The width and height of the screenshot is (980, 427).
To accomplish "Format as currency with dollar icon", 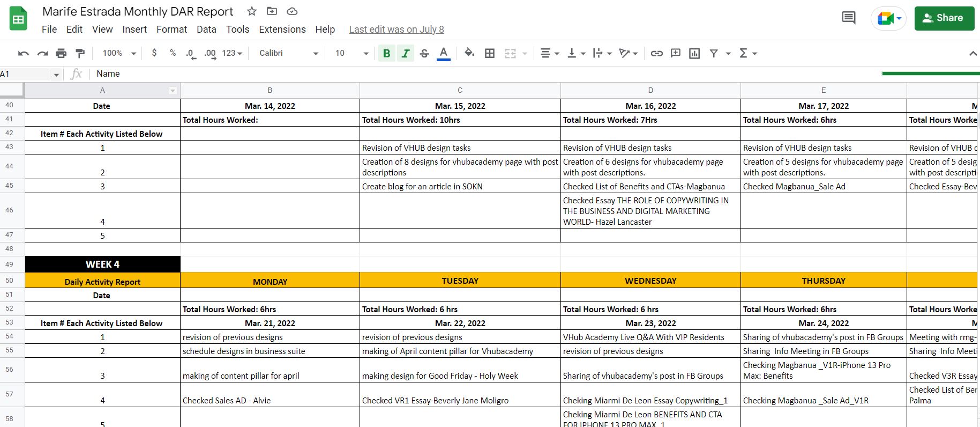I will [x=154, y=53].
